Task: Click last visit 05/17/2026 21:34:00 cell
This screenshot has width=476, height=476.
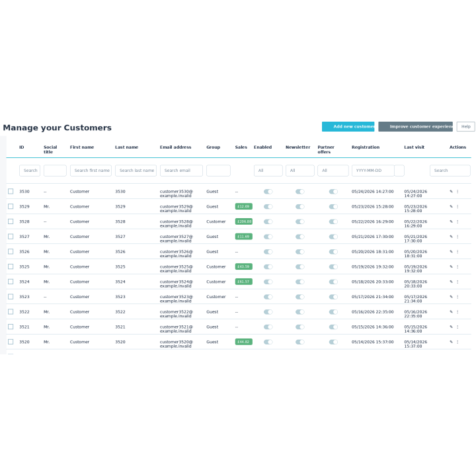Action: [x=416, y=299]
